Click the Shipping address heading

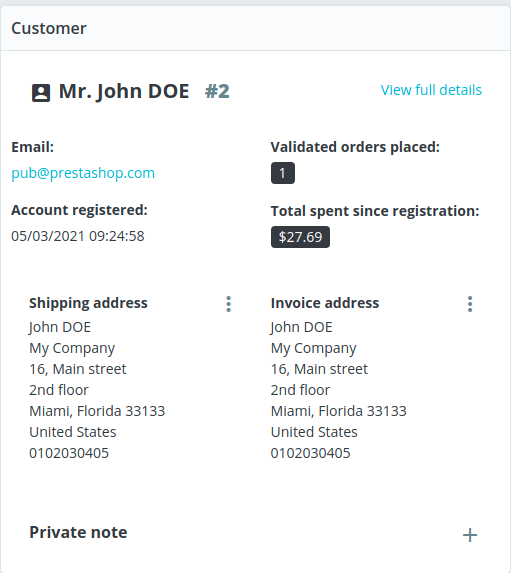click(x=88, y=303)
